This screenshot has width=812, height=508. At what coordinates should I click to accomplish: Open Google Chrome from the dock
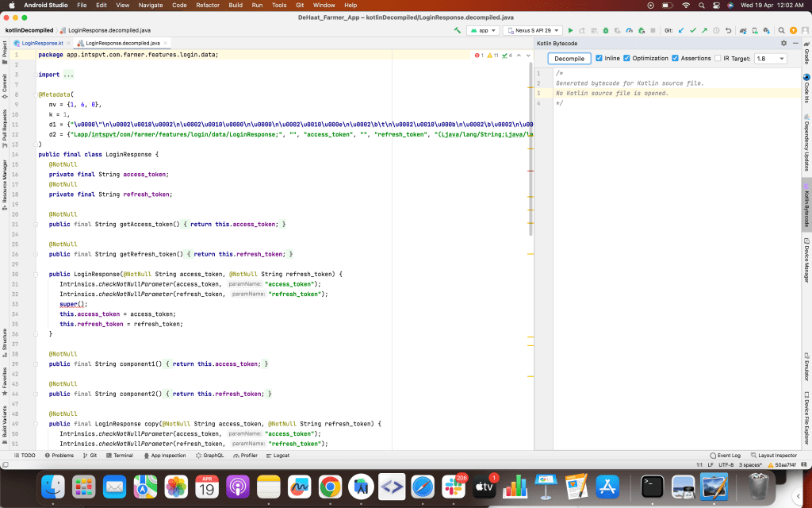(x=330, y=485)
